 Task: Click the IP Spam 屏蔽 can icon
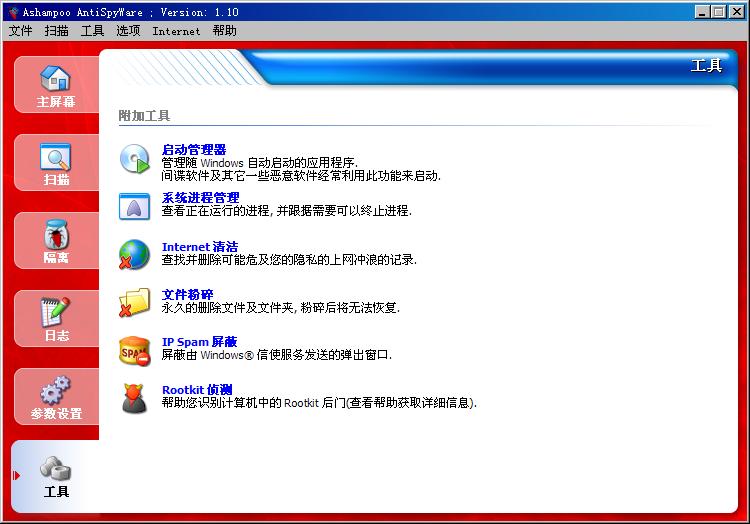(134, 351)
